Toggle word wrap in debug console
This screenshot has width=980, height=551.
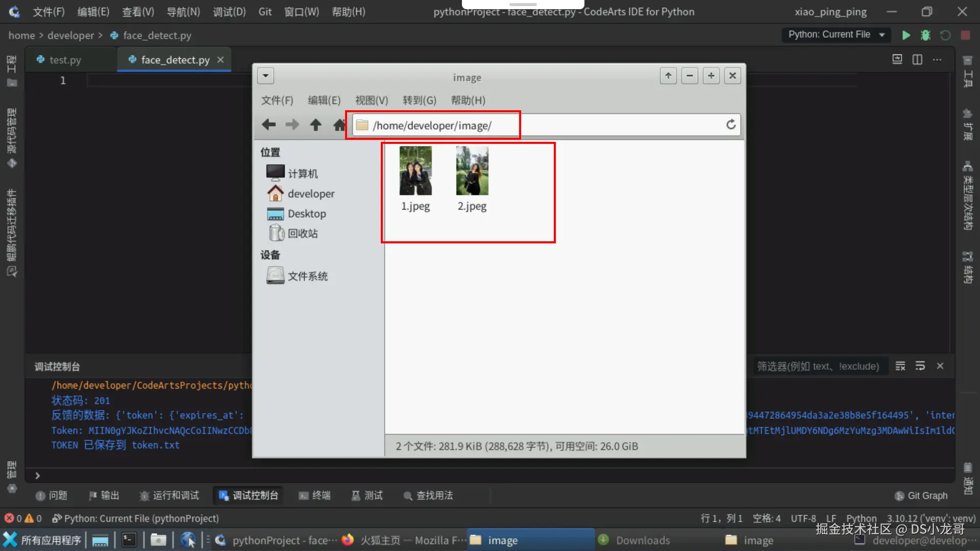[920, 366]
